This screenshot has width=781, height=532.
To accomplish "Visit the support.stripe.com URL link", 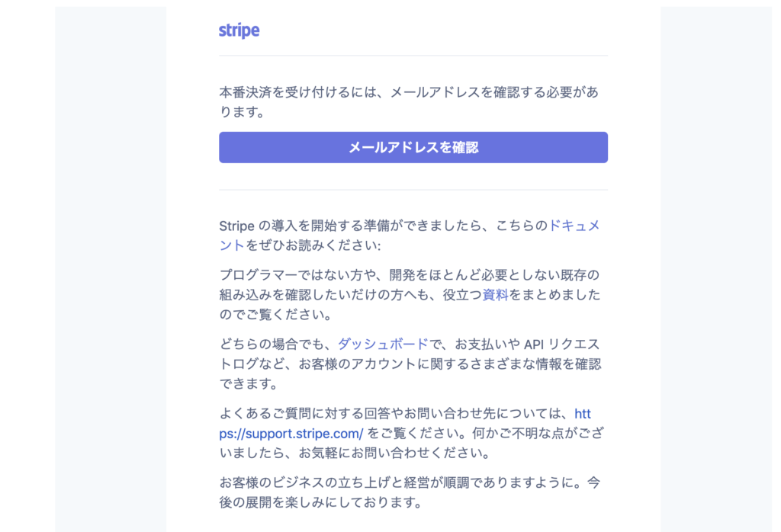I will pyautogui.click(x=290, y=433).
